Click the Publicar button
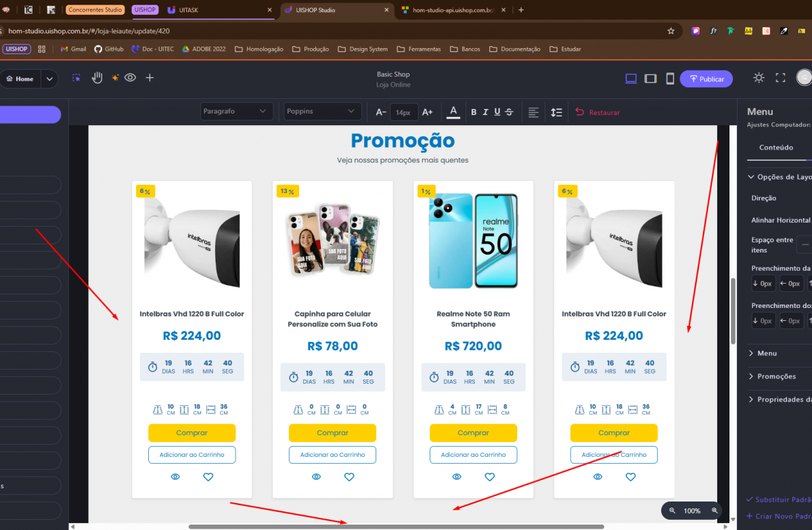This screenshot has height=530, width=812. pos(706,79)
